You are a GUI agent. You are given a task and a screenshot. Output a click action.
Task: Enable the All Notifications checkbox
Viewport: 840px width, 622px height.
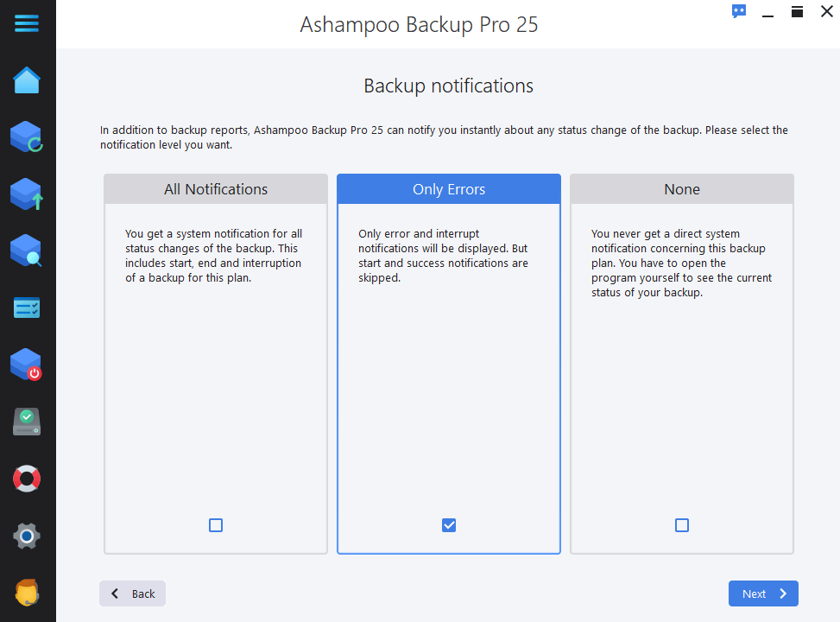(x=216, y=525)
